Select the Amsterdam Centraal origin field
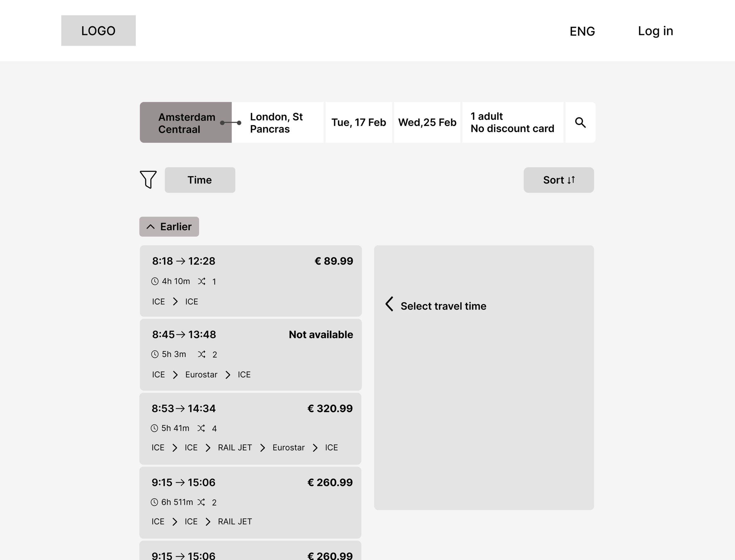The height and width of the screenshot is (560, 735). click(186, 122)
